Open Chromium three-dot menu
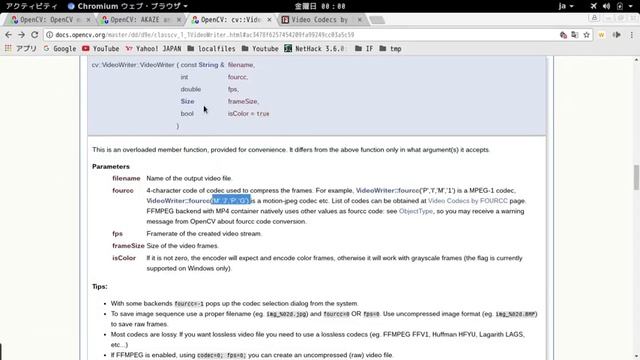 tap(631, 35)
